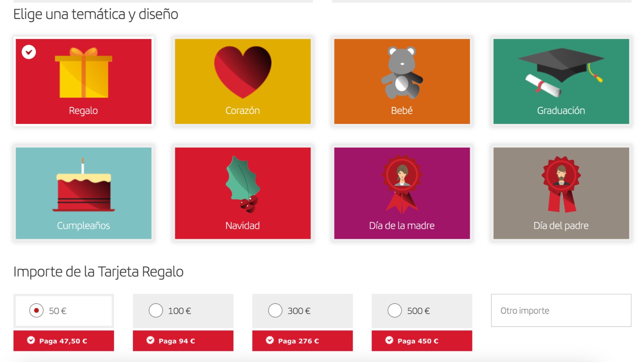Click the Paga 276 € banner
Image resolution: width=644 pixels, height=362 pixels.
point(302,341)
